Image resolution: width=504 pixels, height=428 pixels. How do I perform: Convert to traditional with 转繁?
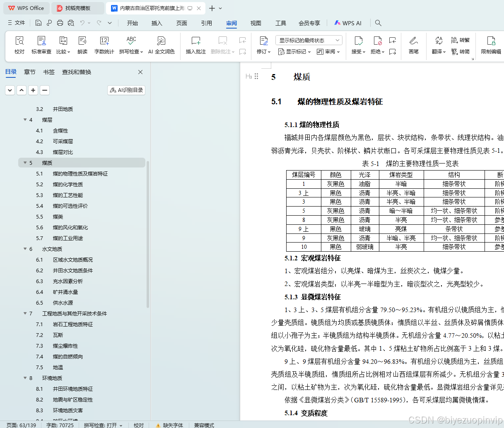[x=461, y=40]
